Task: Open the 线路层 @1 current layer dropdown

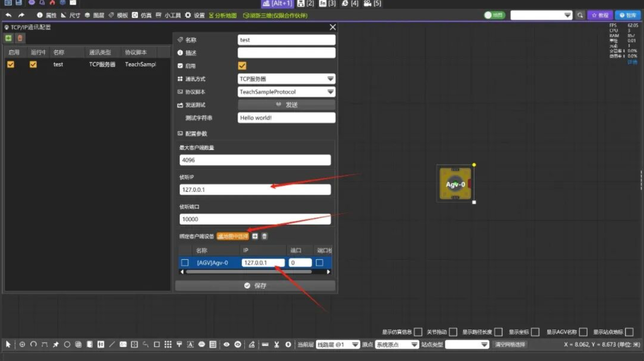Action: tap(338, 344)
